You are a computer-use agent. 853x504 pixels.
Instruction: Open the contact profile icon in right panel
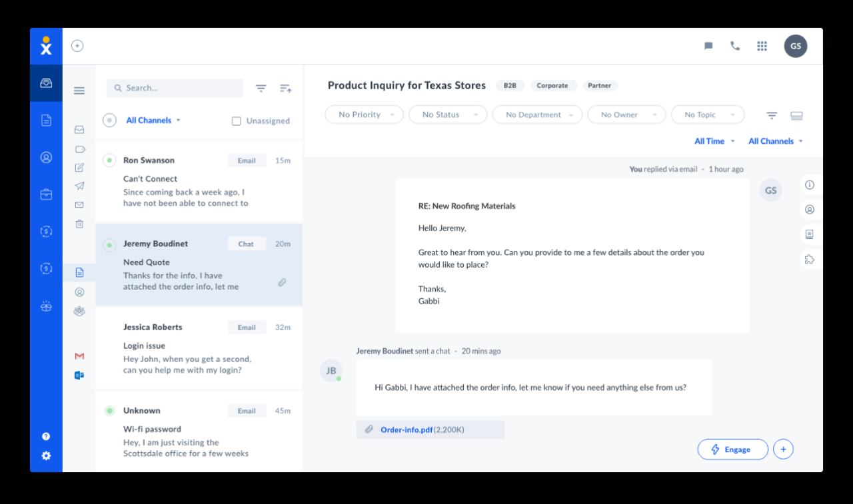(810, 209)
